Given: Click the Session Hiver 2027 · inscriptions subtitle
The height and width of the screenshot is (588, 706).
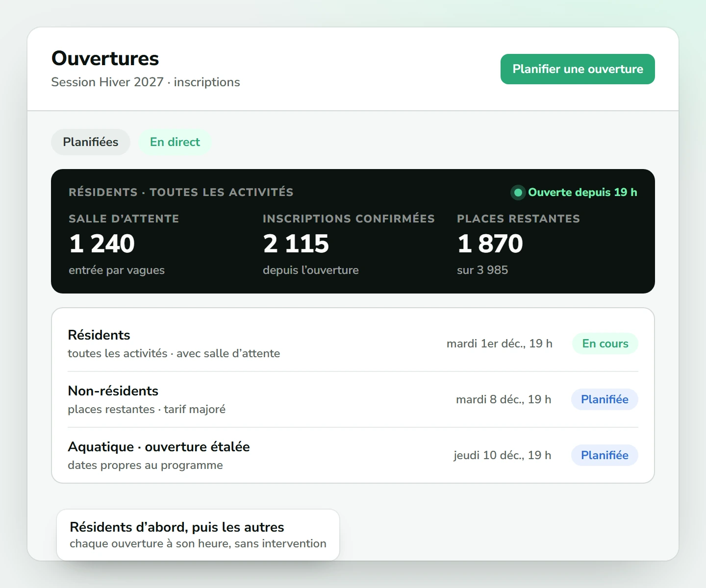Looking at the screenshot, I should coord(146,82).
